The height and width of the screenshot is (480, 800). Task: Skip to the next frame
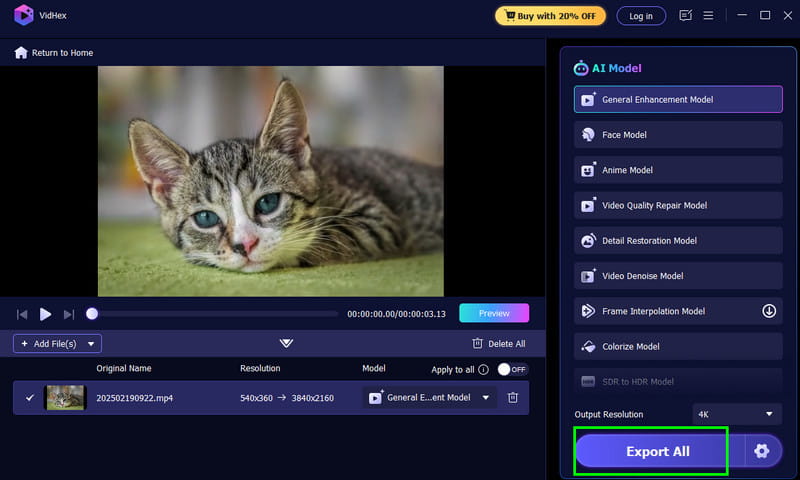(69, 314)
